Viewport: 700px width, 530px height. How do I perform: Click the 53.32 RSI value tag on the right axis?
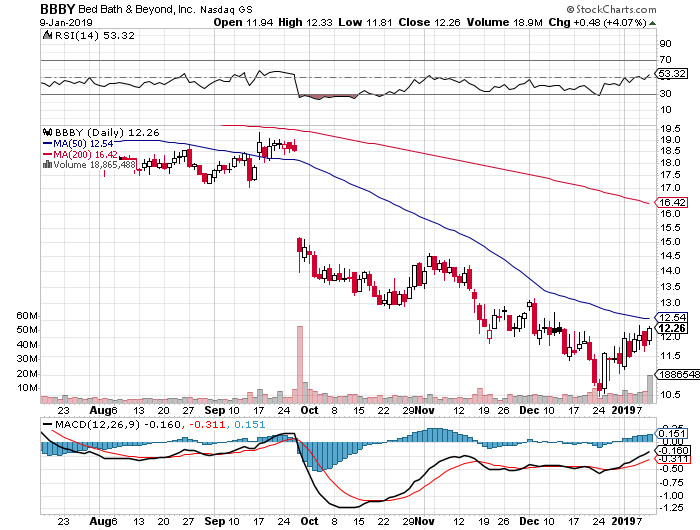(x=672, y=73)
